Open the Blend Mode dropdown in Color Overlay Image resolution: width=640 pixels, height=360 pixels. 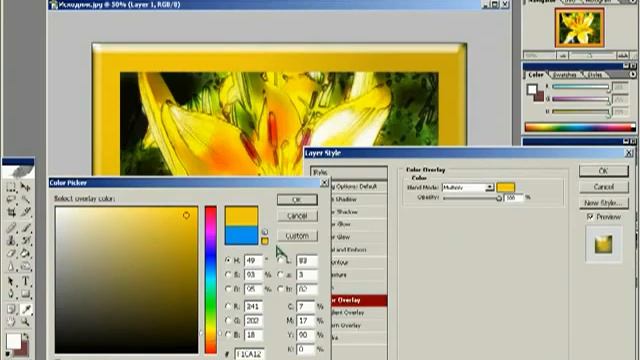click(x=489, y=187)
